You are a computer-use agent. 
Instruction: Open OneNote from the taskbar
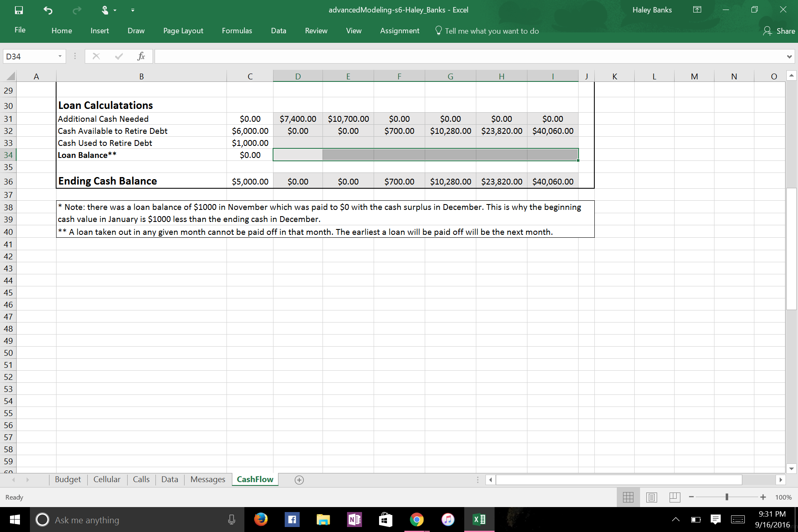[x=354, y=520]
